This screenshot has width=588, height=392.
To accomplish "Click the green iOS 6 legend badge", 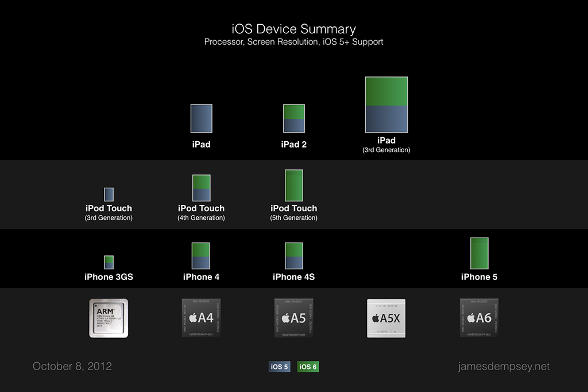I will pyautogui.click(x=308, y=367).
